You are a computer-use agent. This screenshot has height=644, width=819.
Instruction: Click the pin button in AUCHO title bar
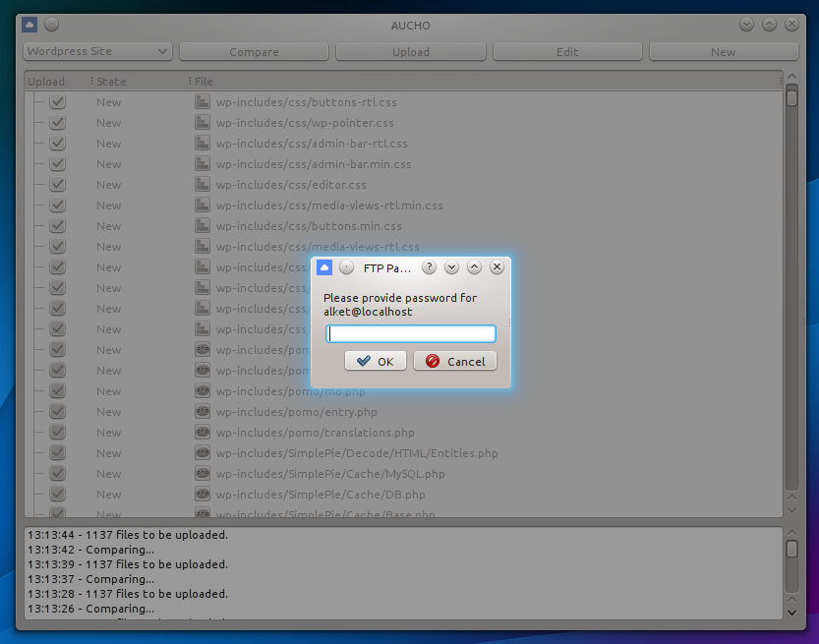pyautogui.click(x=51, y=25)
